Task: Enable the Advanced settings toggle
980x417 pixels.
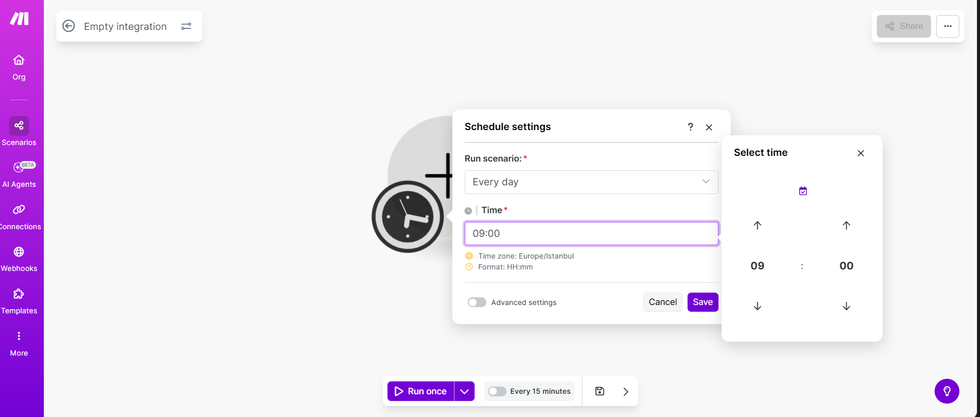Action: pyautogui.click(x=477, y=302)
